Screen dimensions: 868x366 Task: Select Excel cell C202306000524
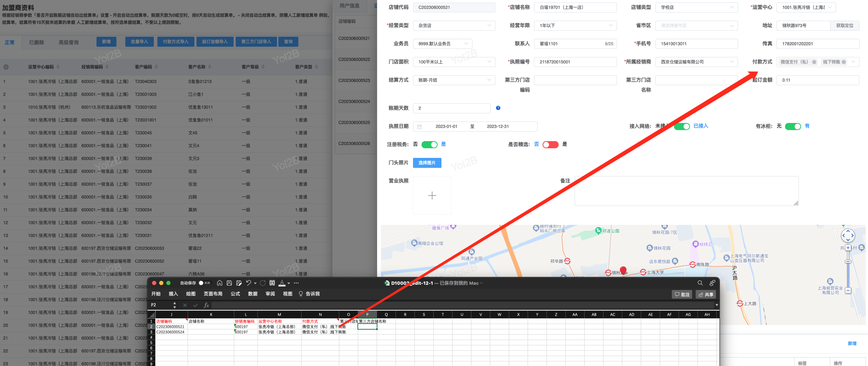(172, 332)
